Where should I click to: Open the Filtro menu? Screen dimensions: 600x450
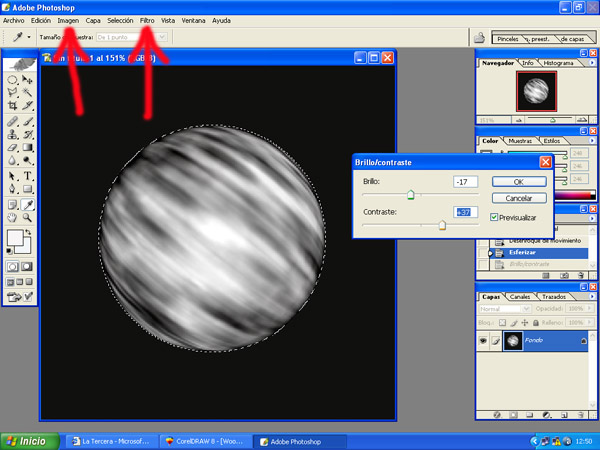(x=147, y=21)
